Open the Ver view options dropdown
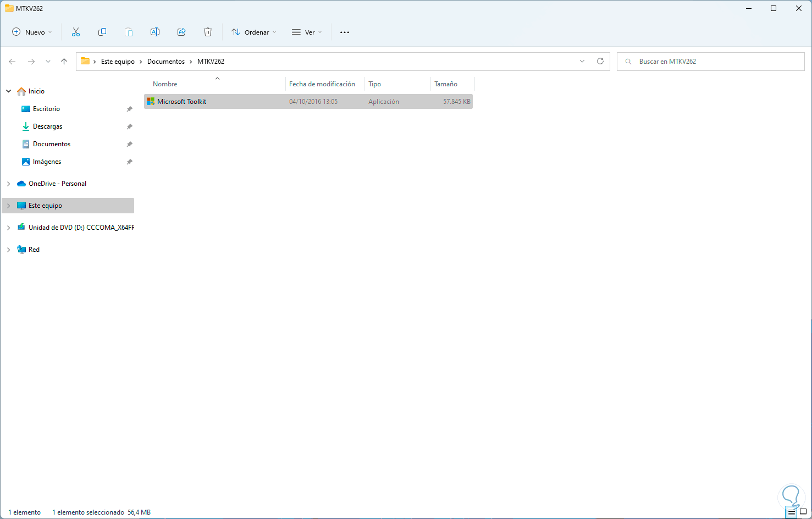Screen dimensions: 812x519 coord(307,32)
